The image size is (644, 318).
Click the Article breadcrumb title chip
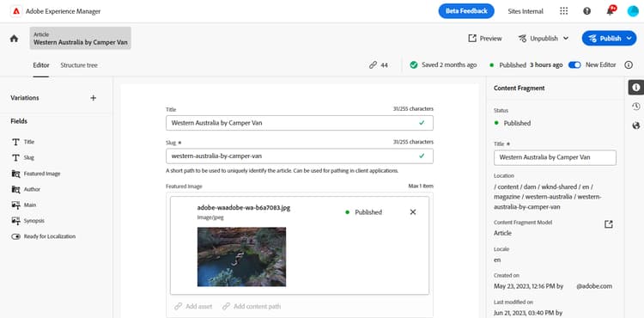[81, 38]
